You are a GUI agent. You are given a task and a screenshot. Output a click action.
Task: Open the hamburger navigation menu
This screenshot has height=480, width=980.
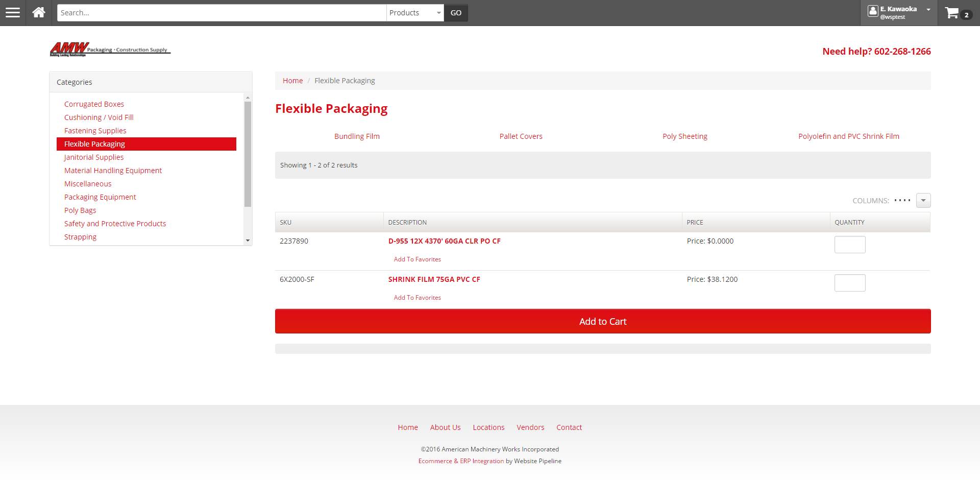[x=12, y=12]
